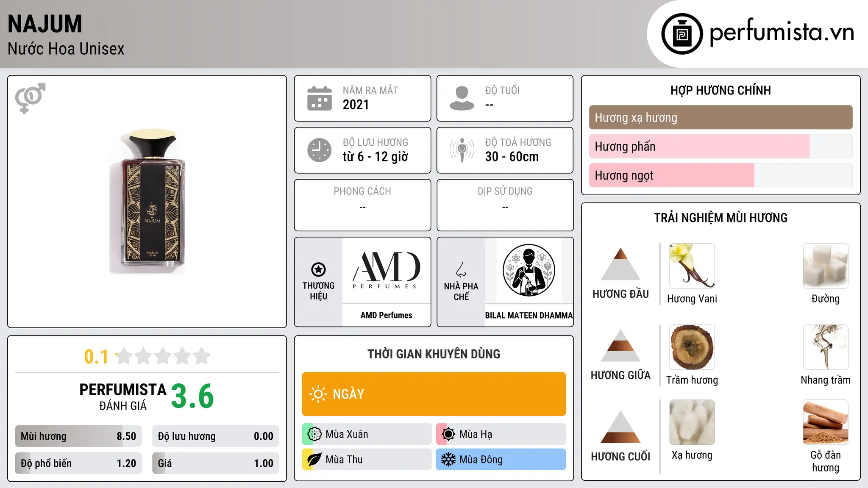The image size is (868, 488).
Task: Click the Độ phổ biến 1.20 score bar
Action: [78, 463]
